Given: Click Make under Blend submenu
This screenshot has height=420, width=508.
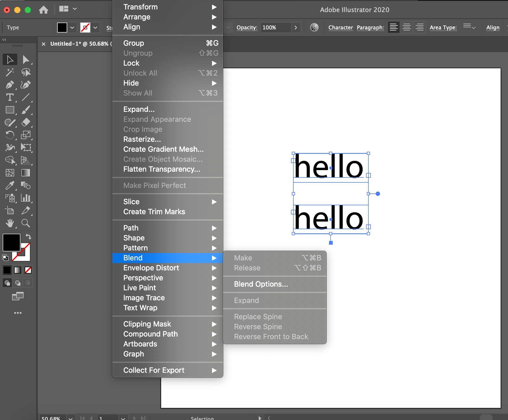Looking at the screenshot, I should [x=243, y=258].
